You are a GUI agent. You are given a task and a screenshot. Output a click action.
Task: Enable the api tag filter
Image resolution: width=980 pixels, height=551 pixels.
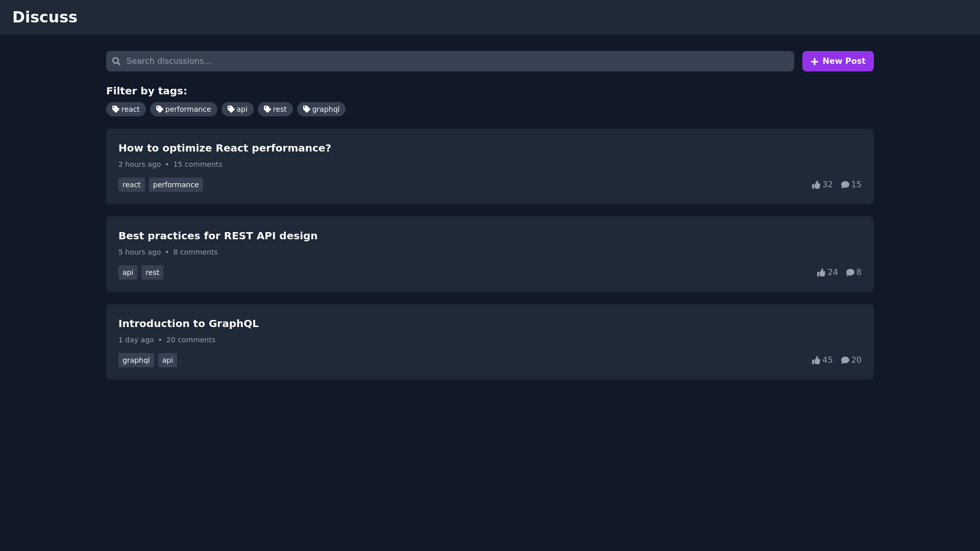(237, 109)
